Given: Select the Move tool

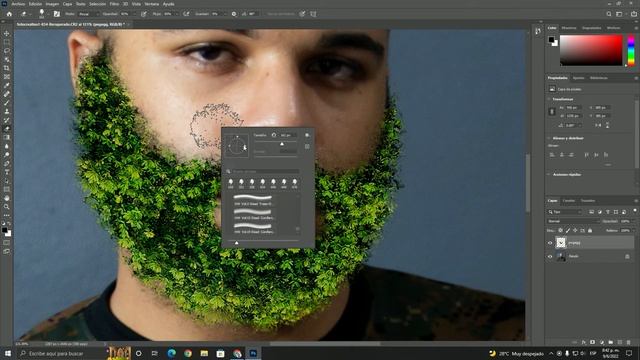Looking at the screenshot, I should point(7,33).
